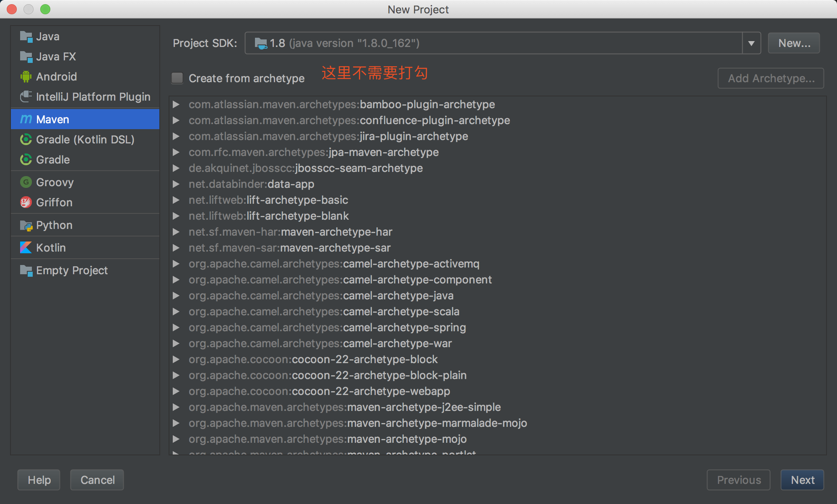Click the Cancel button
The width and height of the screenshot is (837, 504).
(x=97, y=480)
